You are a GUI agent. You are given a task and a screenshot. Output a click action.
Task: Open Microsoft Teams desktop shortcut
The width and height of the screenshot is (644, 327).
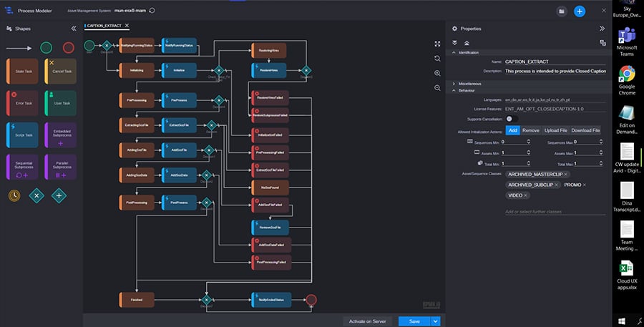(x=627, y=43)
